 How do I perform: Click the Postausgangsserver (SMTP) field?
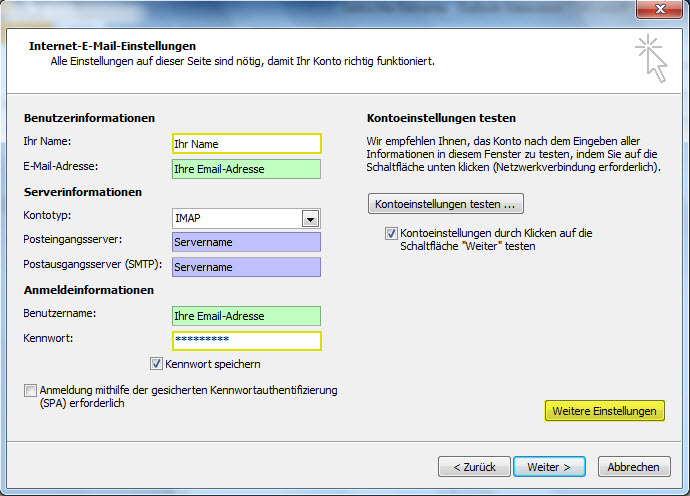point(246,267)
